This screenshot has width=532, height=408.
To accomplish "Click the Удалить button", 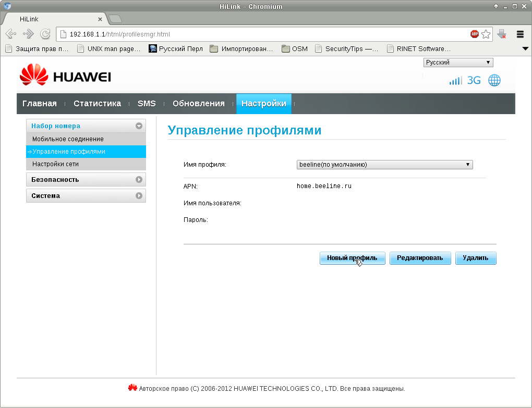I will (x=476, y=258).
